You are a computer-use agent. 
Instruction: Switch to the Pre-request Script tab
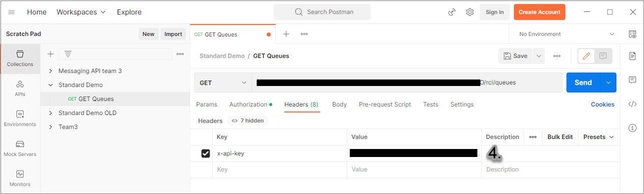[385, 104]
